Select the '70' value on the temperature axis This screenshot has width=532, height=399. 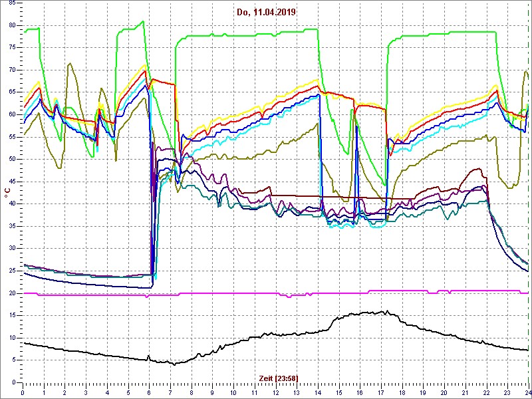click(11, 70)
